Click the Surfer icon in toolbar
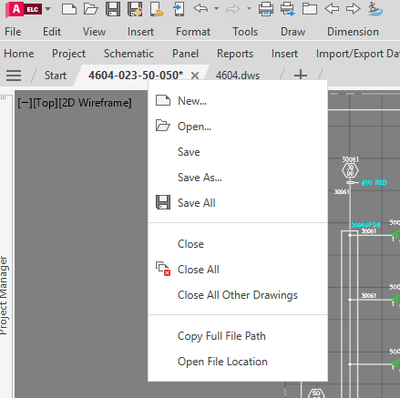The height and width of the screenshot is (398, 400). [x=375, y=9]
